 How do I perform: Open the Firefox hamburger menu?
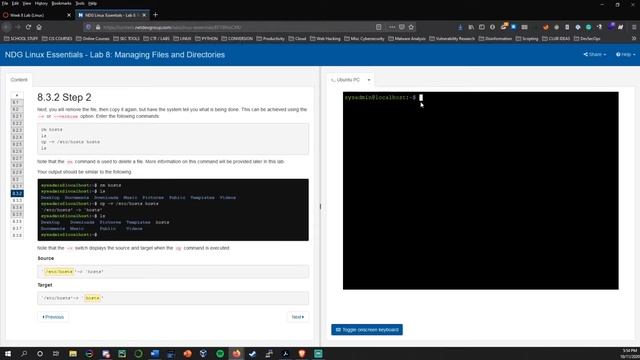click(634, 27)
